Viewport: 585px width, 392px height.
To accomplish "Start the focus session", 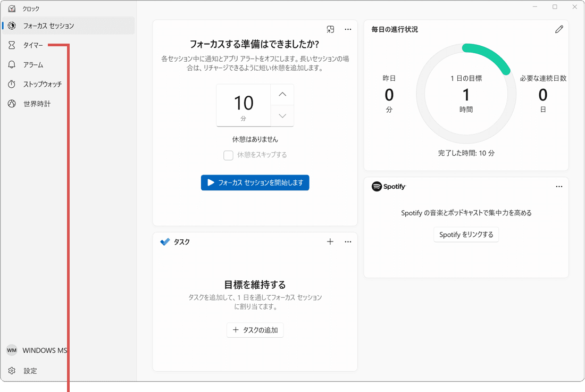I will coord(255,182).
